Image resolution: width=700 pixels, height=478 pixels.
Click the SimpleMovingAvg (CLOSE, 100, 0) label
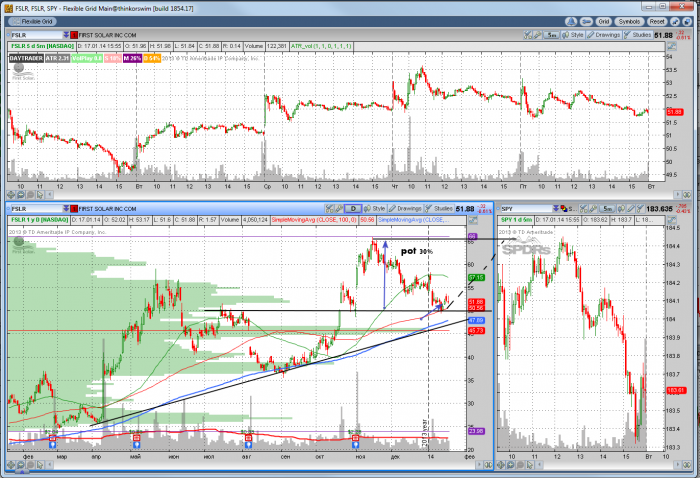(x=314, y=220)
